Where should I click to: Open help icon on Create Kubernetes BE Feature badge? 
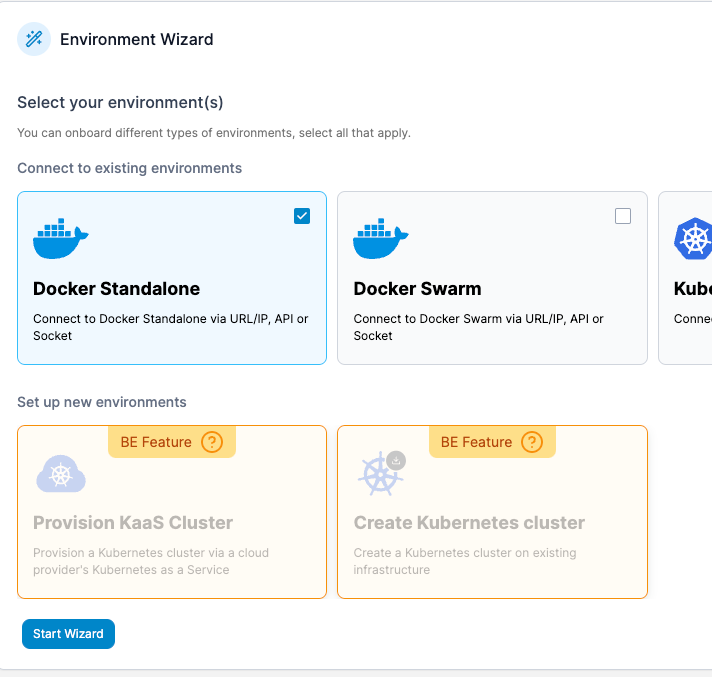532,442
